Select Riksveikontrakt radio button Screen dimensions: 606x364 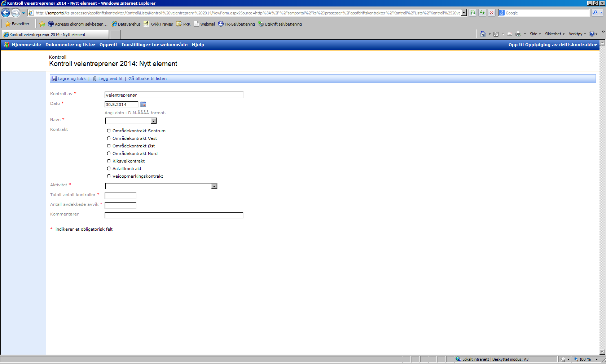click(x=109, y=161)
